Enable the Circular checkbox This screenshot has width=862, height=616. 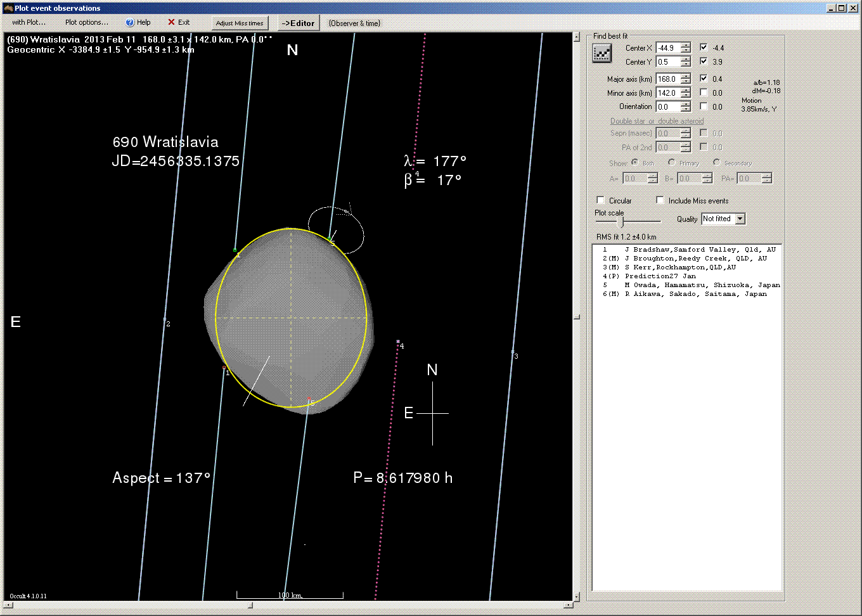pyautogui.click(x=601, y=200)
